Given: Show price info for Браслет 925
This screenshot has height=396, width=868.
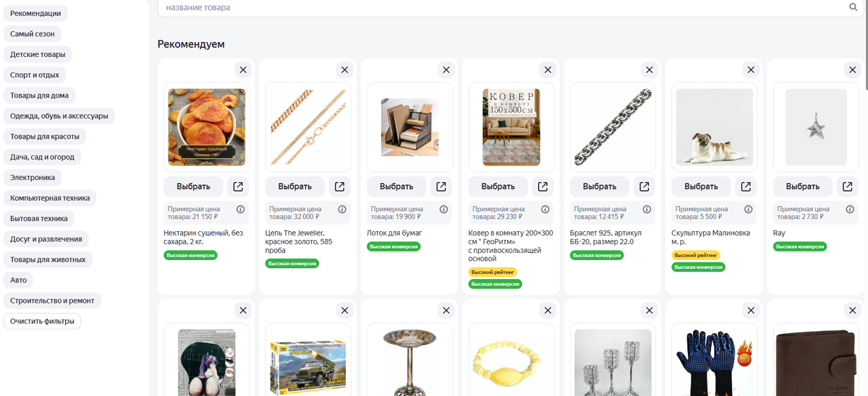Looking at the screenshot, I should pos(647,210).
